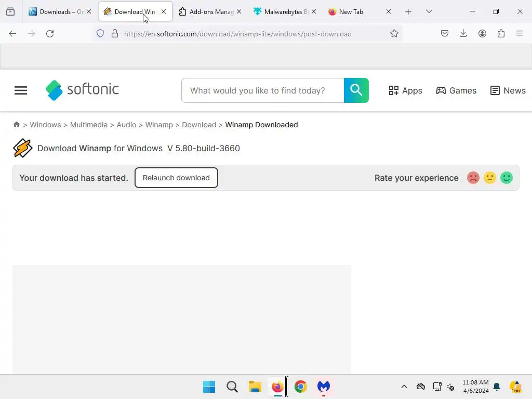Click the search magnifier button
Viewport: 532px width, 399px height.
pos(356,90)
